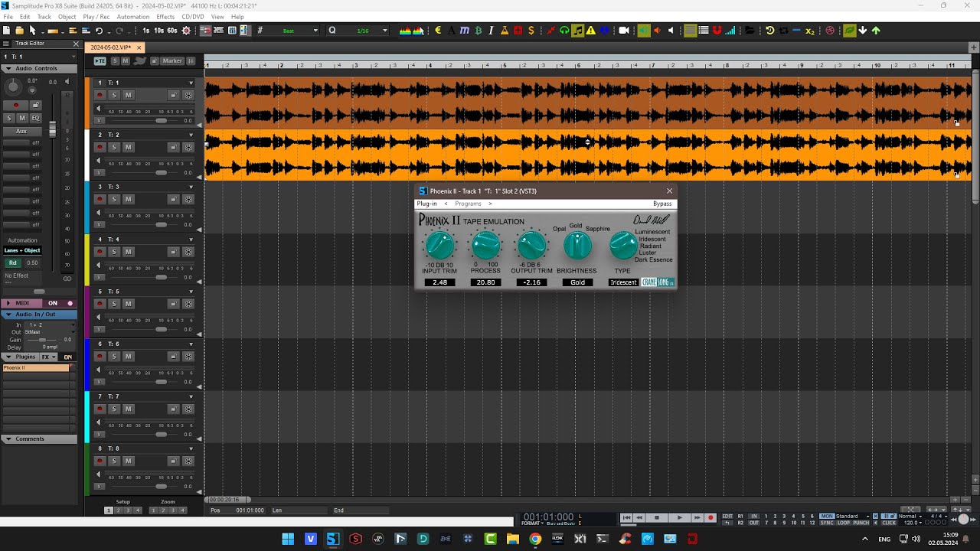Open the red gear settings icon
The width and height of the screenshot is (980, 551).
click(x=186, y=31)
